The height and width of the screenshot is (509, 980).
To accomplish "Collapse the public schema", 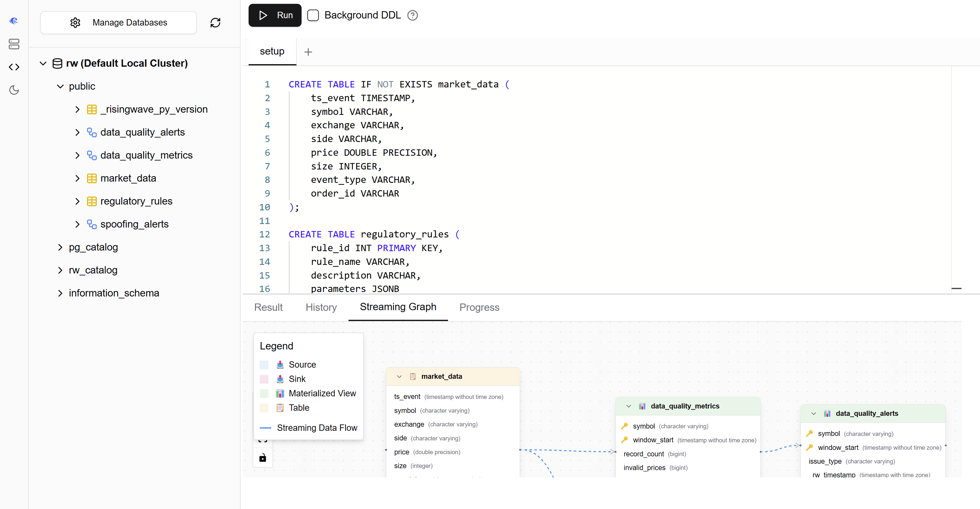I will pos(60,86).
